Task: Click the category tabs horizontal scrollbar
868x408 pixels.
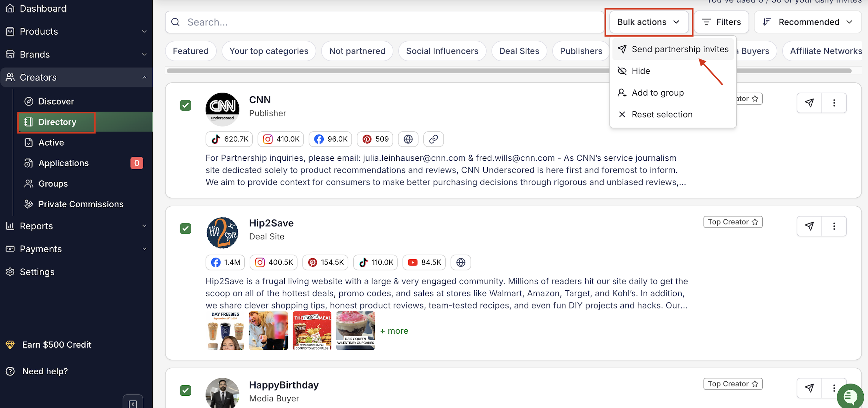Action: click(x=388, y=71)
